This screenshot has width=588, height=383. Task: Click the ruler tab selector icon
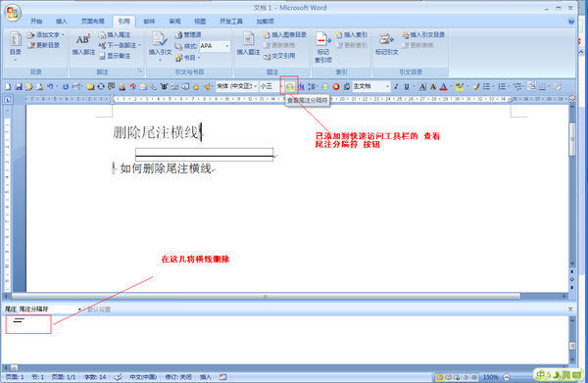(8, 99)
